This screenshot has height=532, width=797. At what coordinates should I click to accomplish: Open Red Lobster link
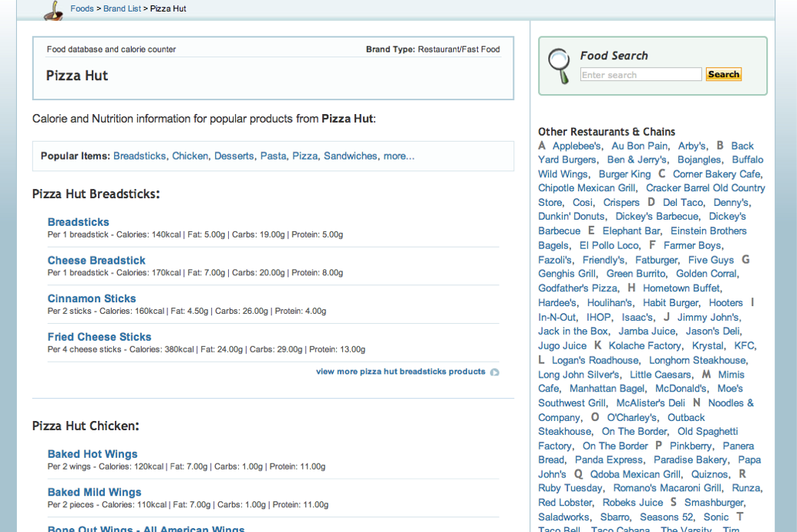pos(565,503)
